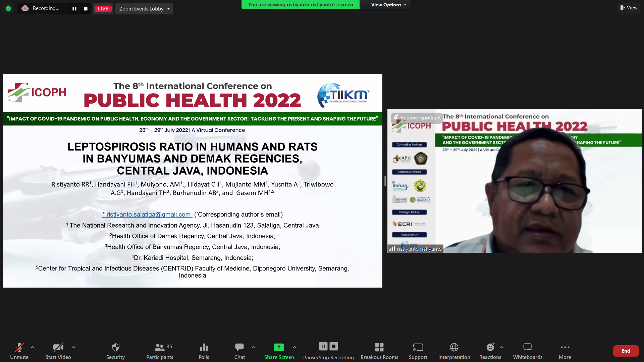Click the 'PUBLIC HEALTH 2022' heading on the slide
The image size is (644, 362).
point(193,100)
